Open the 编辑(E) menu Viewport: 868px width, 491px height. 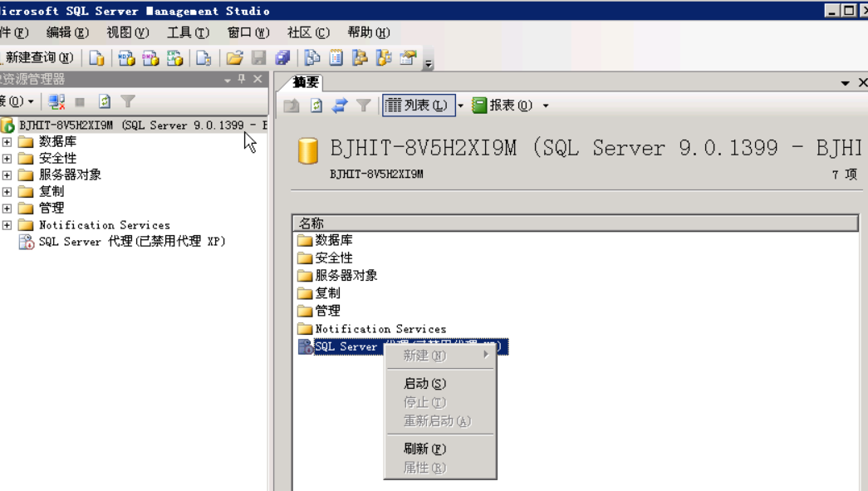[x=67, y=32]
